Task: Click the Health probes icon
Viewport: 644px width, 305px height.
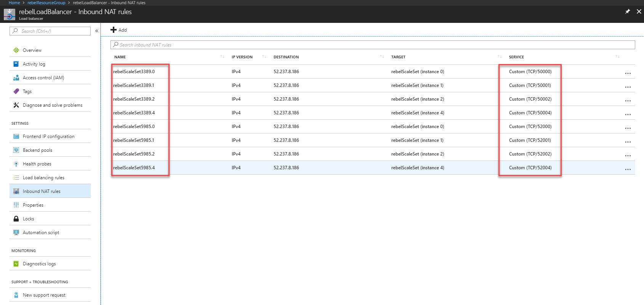Action: point(16,164)
